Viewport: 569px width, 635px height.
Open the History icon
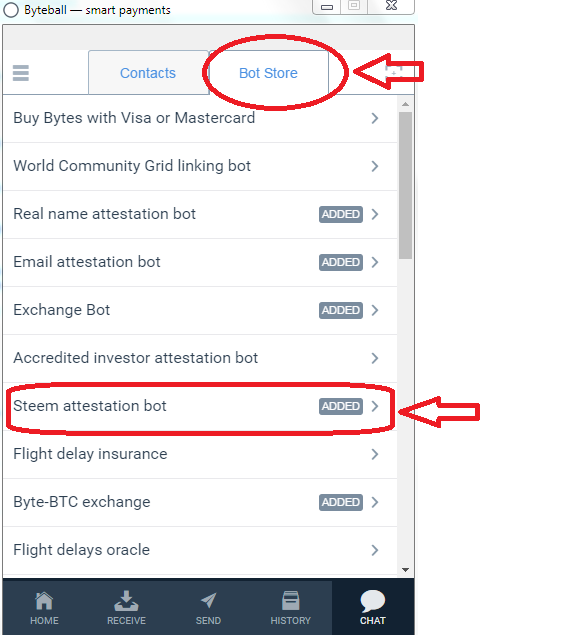pos(290,607)
